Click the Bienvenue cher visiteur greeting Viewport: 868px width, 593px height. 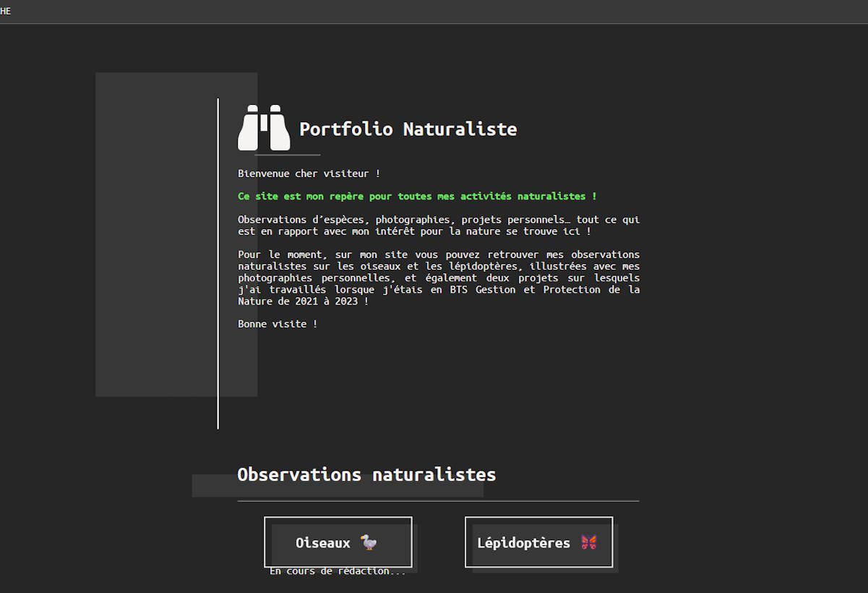coord(309,173)
